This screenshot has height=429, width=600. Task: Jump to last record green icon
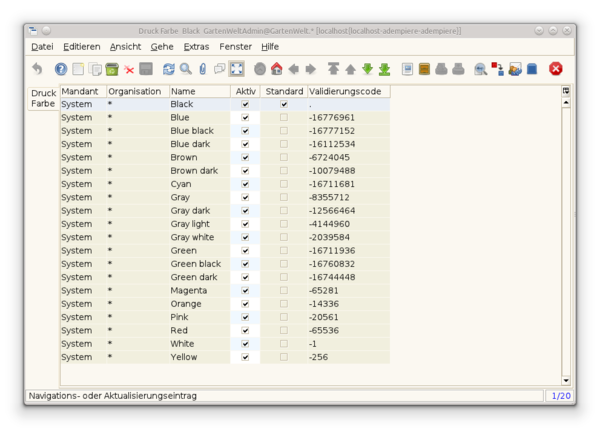coord(384,69)
